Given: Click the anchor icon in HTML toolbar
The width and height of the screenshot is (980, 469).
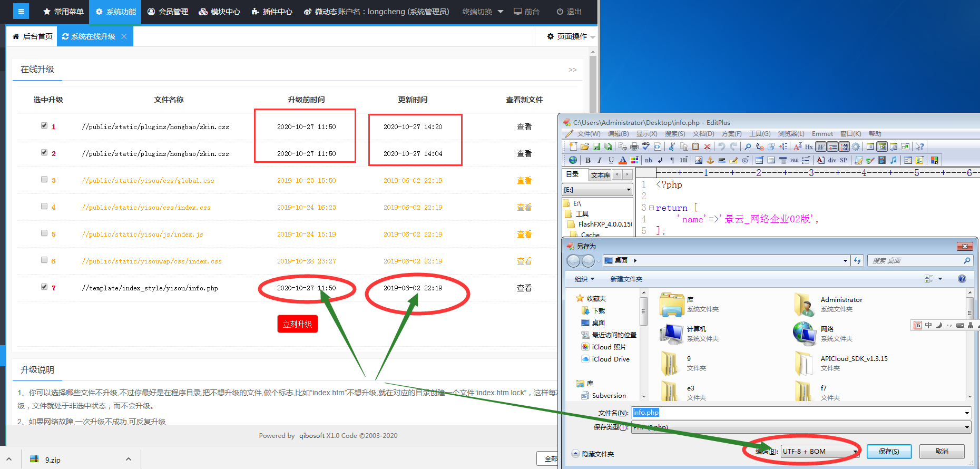Looking at the screenshot, I should tap(710, 160).
